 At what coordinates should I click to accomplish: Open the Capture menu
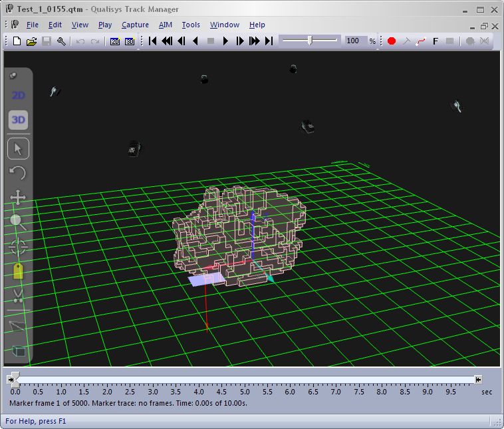click(x=135, y=25)
